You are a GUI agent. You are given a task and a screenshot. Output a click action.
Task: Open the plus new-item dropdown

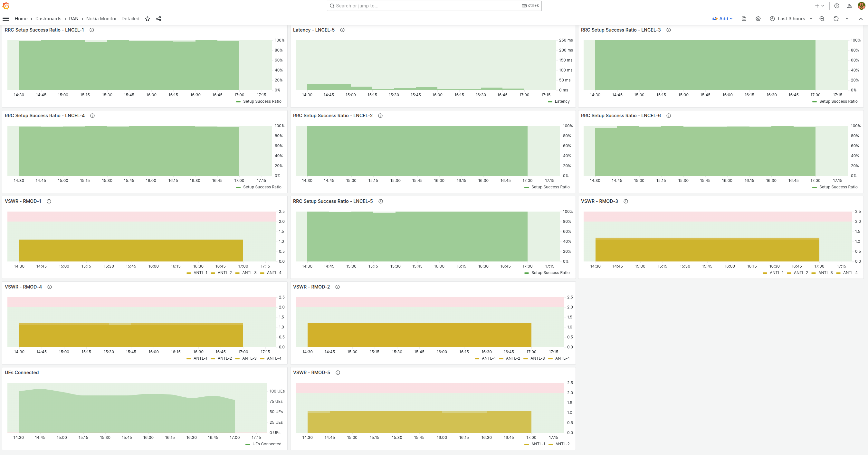point(819,6)
